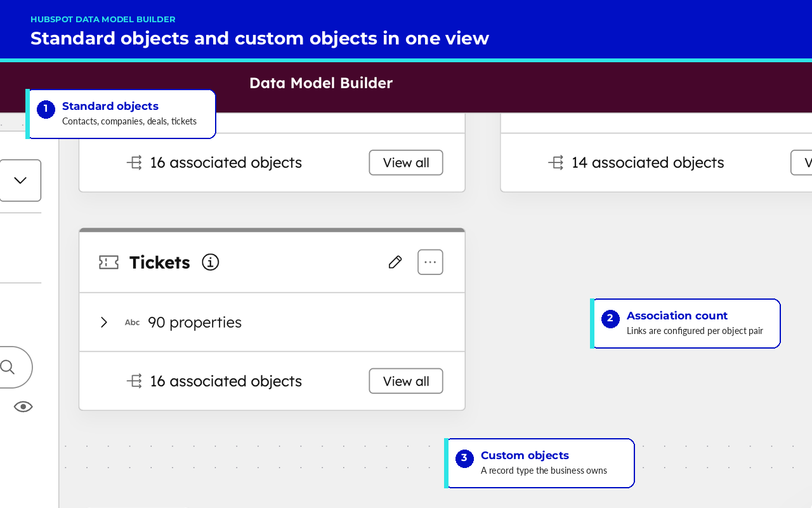The width and height of the screenshot is (812, 508).
Task: Click the sidebar search field magnifier
Action: [x=8, y=367]
